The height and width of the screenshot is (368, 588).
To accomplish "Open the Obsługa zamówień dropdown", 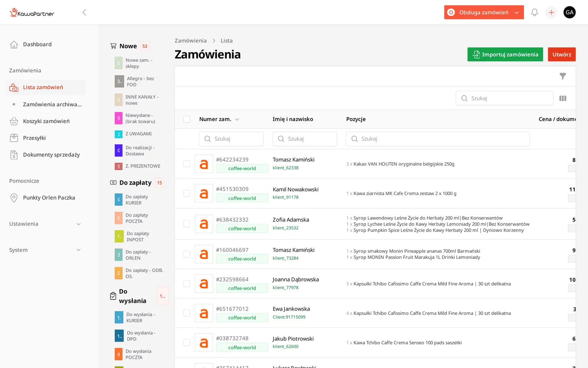I will [x=484, y=13].
